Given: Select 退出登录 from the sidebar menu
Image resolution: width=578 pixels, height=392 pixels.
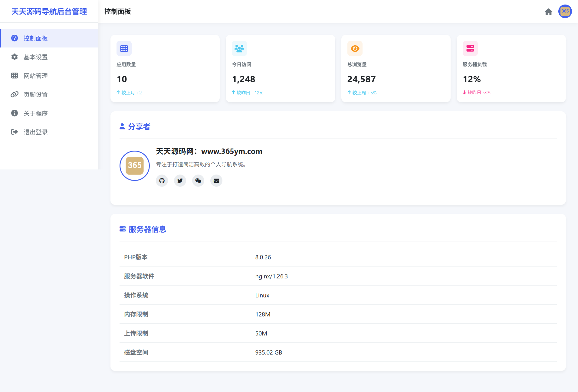Looking at the screenshot, I should [x=35, y=132].
